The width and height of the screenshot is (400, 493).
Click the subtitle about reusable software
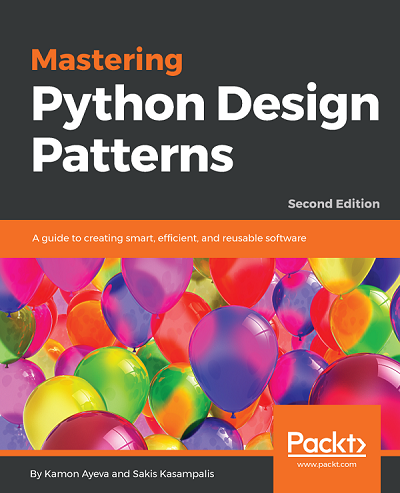coord(169,239)
